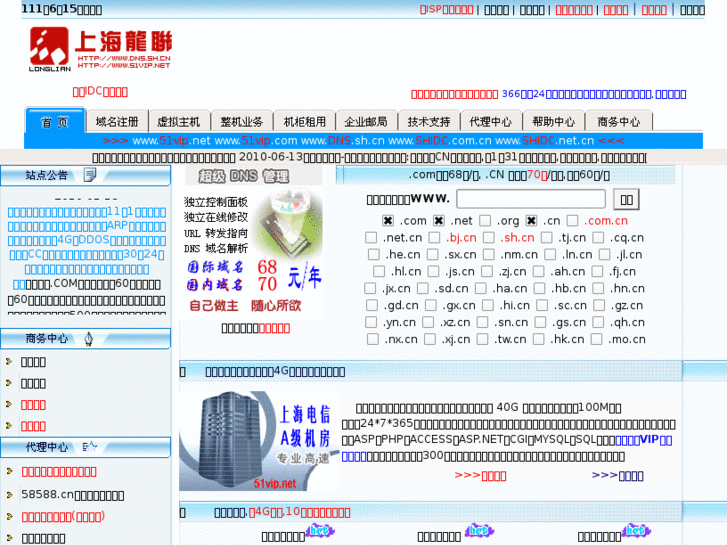The width and height of the screenshot is (727, 545).
Task: Click the red >>> link under hosting description
Action: coord(480,475)
